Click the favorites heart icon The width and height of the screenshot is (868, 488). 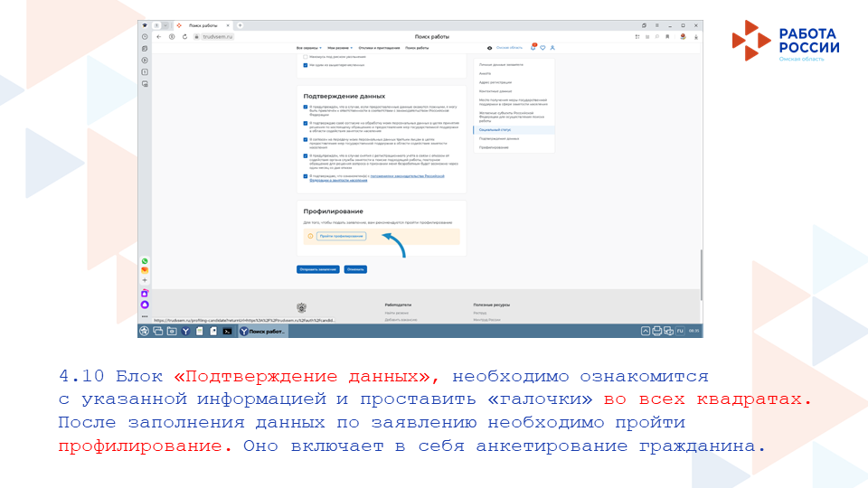pos(542,47)
